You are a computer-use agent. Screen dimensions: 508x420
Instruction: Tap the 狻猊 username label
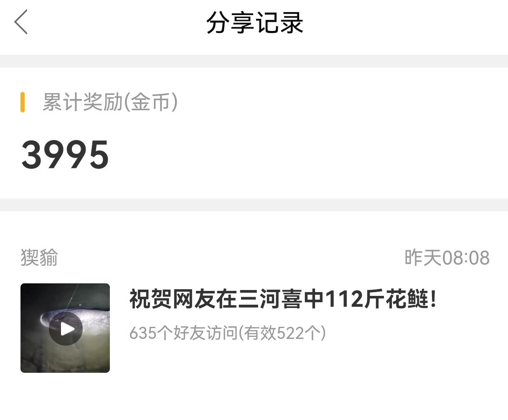tap(39, 257)
